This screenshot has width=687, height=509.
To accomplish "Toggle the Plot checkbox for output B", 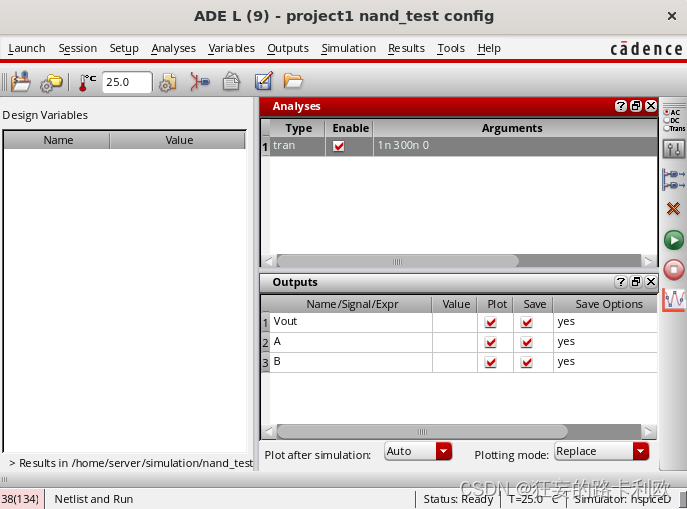I will click(x=491, y=363).
